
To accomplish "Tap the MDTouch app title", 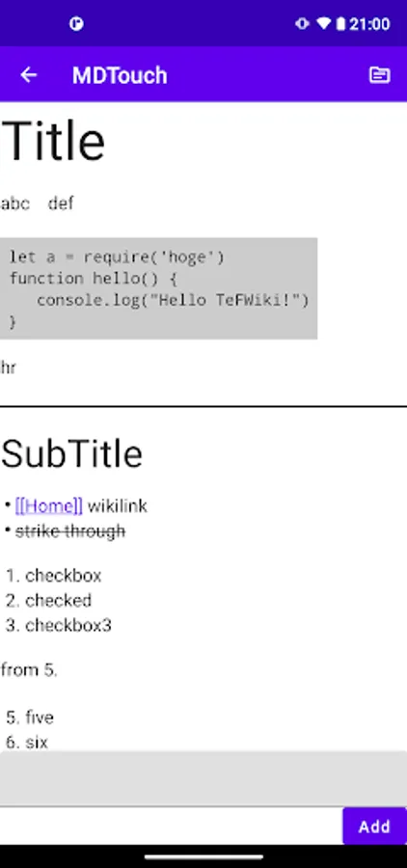I will [120, 75].
